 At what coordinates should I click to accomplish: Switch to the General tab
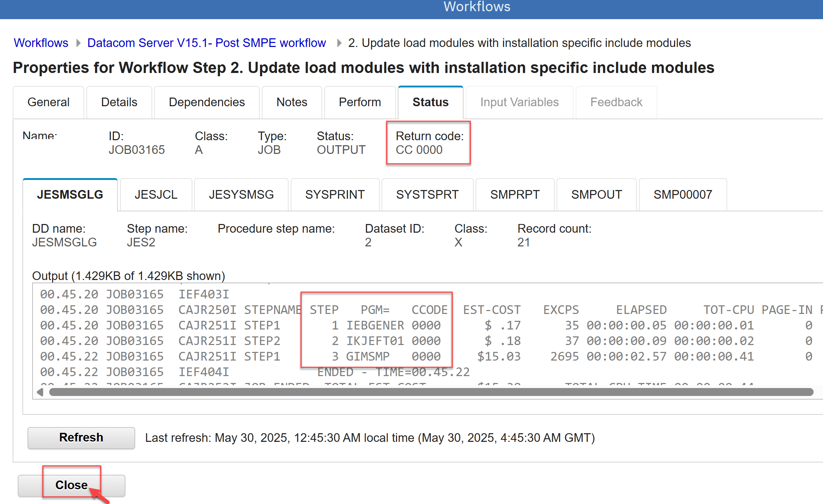(48, 102)
